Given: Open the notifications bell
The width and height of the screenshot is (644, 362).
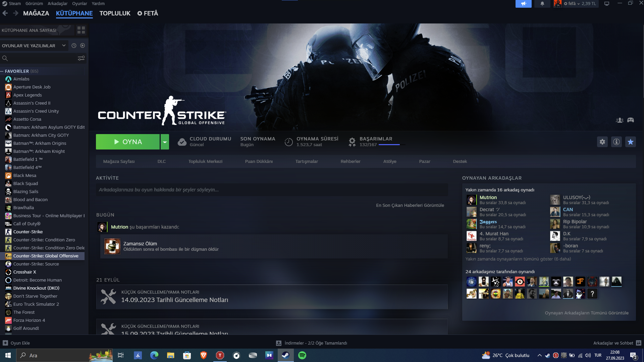Looking at the screenshot, I should click(542, 4).
